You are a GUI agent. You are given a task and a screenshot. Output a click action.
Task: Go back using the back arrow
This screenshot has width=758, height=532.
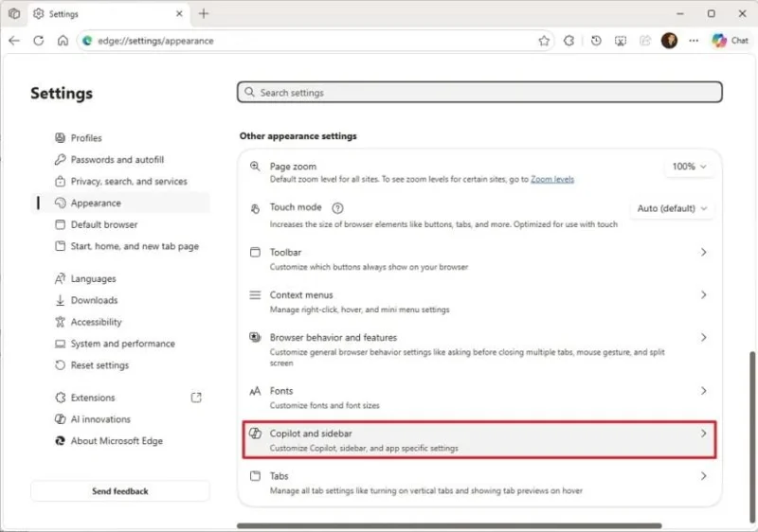tap(14, 41)
